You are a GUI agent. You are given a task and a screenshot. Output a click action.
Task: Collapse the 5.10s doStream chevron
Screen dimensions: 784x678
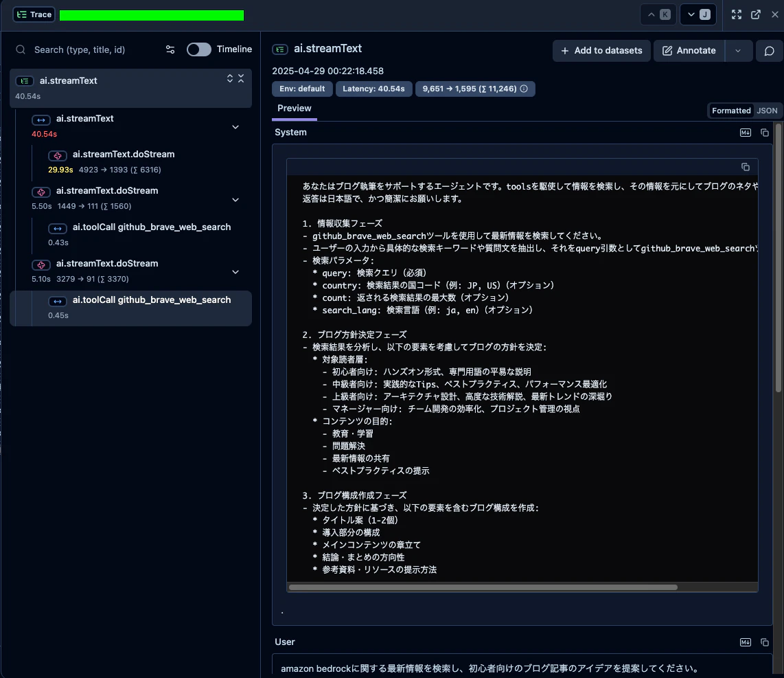point(235,272)
